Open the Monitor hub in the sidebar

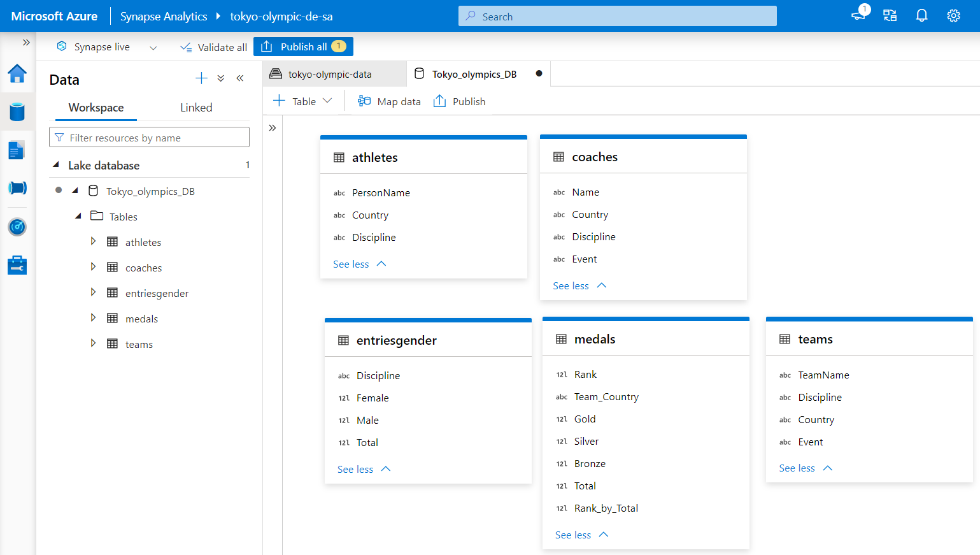(x=17, y=227)
